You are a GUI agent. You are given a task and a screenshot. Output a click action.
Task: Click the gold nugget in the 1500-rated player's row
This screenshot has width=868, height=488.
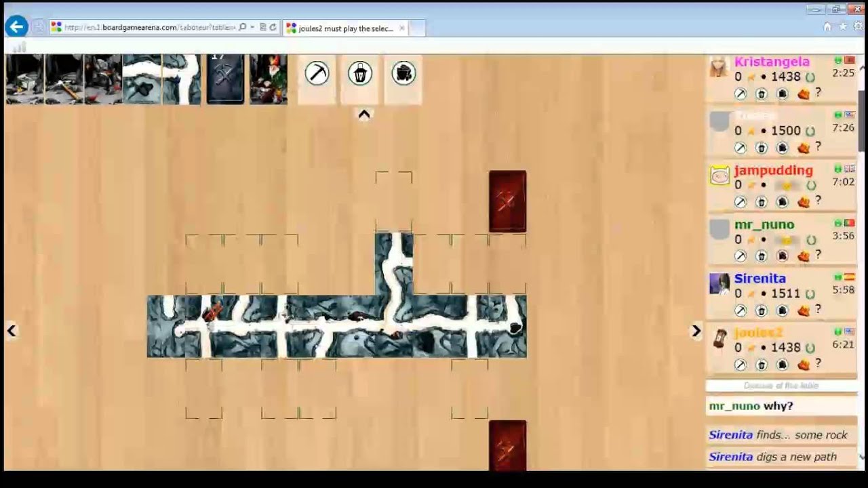tap(804, 148)
